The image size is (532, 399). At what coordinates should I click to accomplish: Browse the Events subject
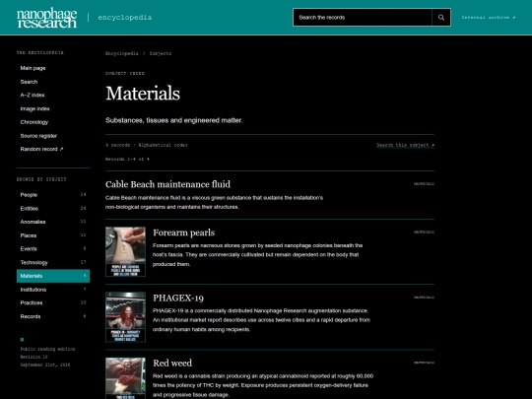(x=53, y=248)
